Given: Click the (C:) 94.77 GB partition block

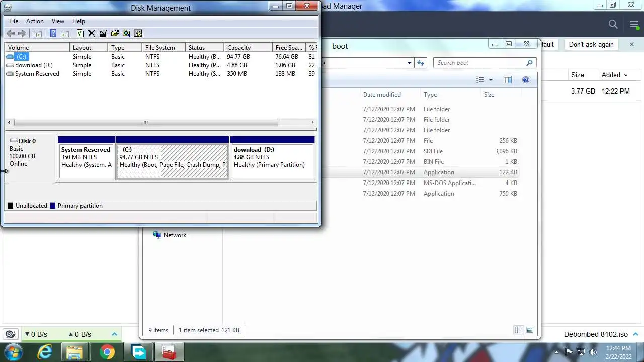Looking at the screenshot, I should [173, 157].
